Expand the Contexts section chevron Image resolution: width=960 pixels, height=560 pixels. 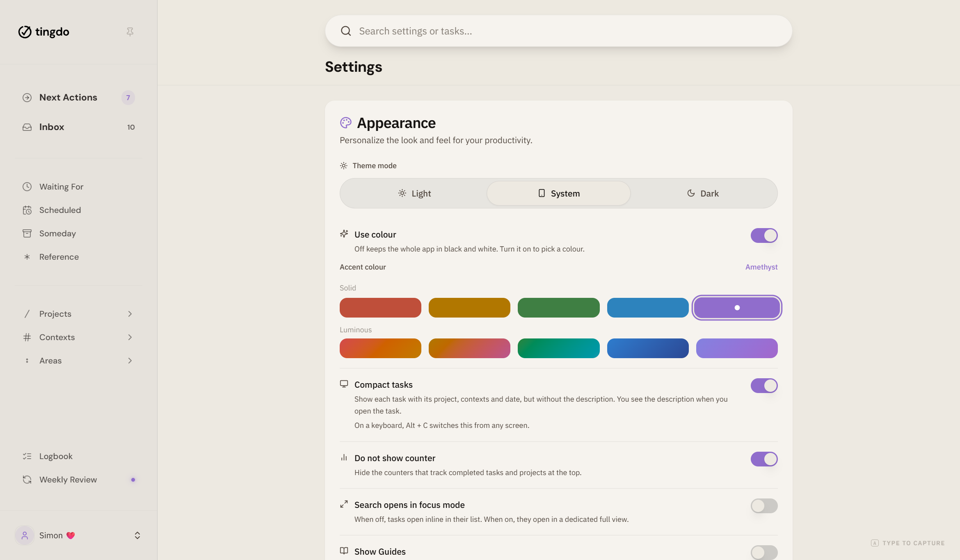(130, 337)
